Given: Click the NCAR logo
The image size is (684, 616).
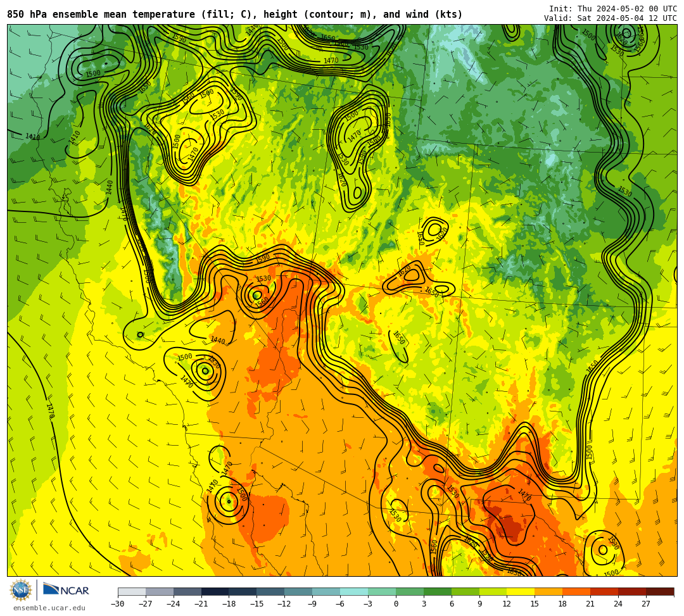Looking at the screenshot, I should click(x=66, y=590).
